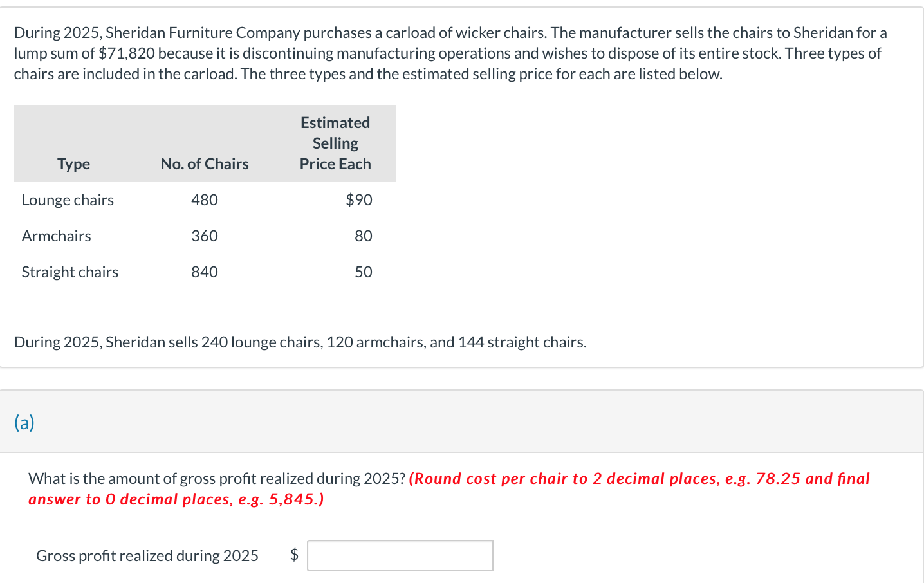Screen dimensions: 924x583
Task: Click the dollar sign beside the answer box
Action: click(295, 555)
